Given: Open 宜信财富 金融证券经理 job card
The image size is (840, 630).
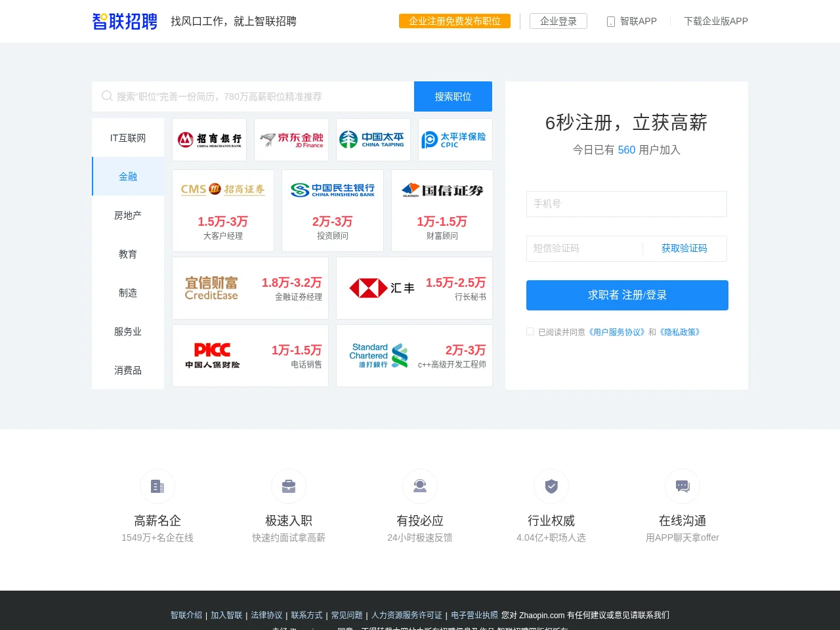Looking at the screenshot, I should click(x=250, y=288).
